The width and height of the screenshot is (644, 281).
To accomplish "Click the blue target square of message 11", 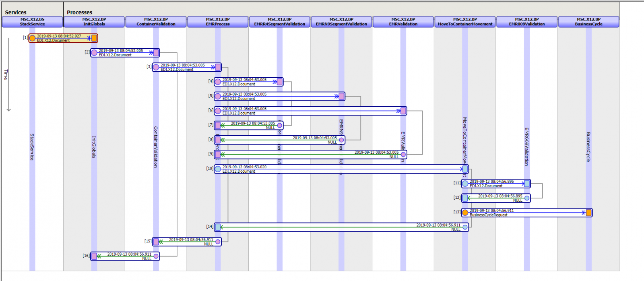I will point(527,184).
